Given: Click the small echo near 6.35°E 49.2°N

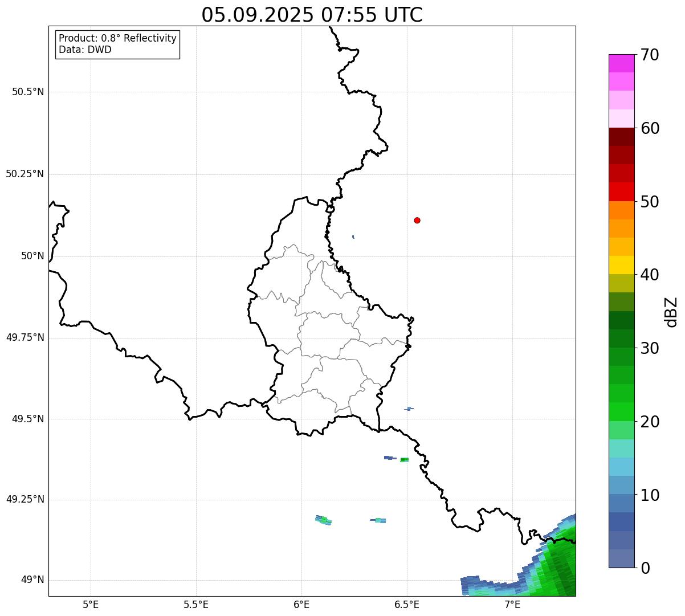Looking at the screenshot, I should [378, 520].
